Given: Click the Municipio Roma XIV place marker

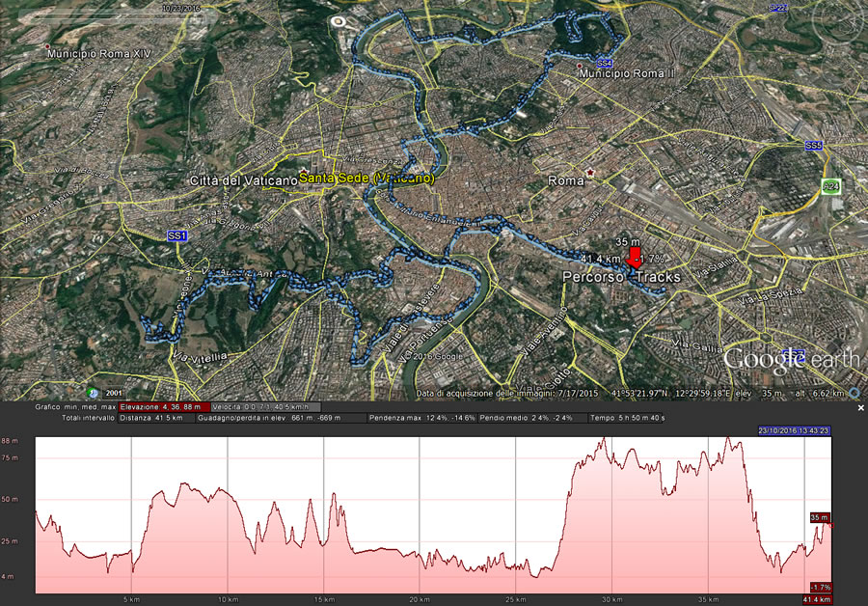Looking at the screenshot, I should point(47,46).
